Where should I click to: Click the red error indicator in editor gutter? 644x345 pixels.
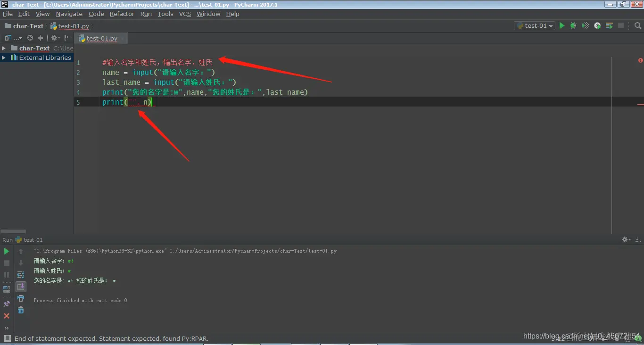pos(640,60)
